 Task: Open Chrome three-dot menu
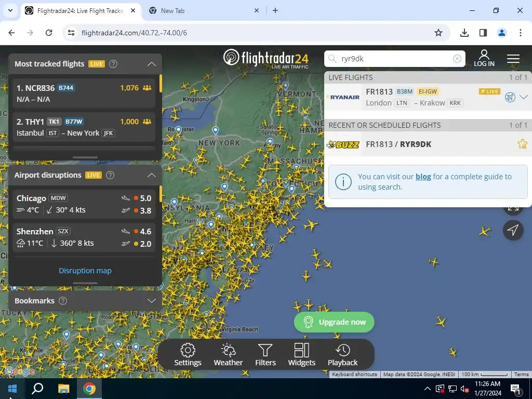tap(521, 33)
